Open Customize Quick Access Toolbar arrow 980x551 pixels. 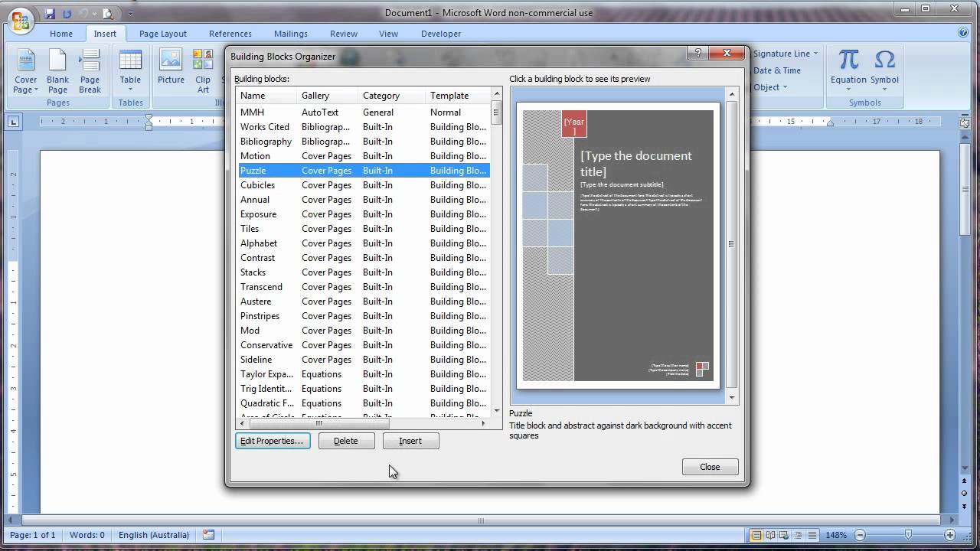click(x=130, y=14)
